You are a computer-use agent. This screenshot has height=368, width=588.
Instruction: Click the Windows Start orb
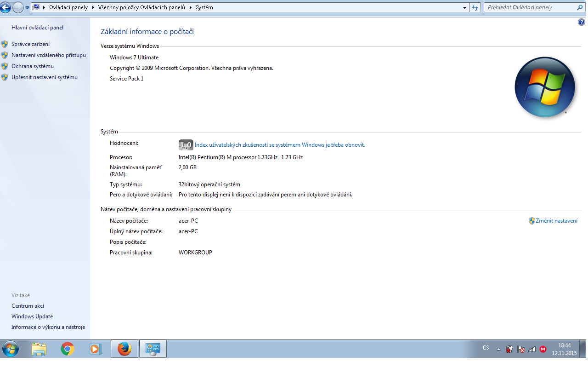click(10, 349)
